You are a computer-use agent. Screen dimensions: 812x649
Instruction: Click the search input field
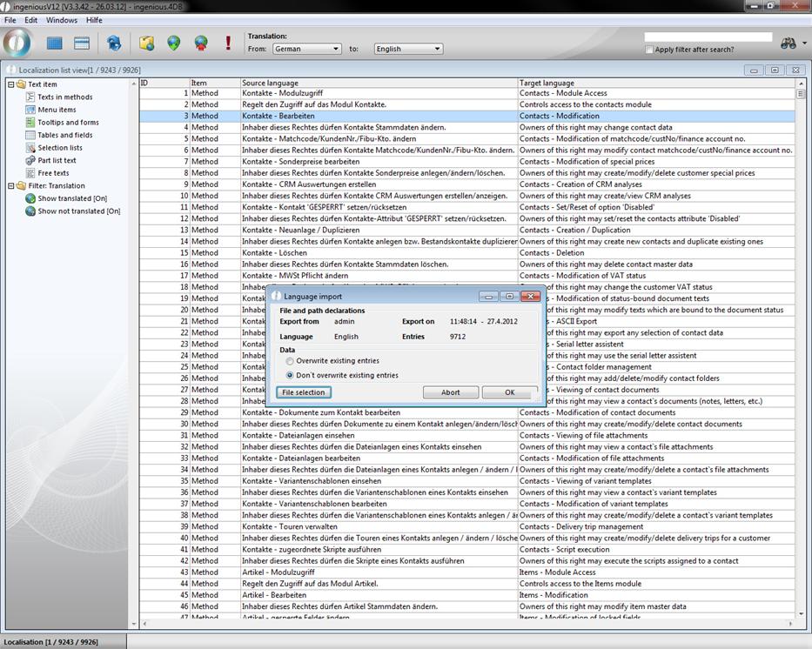coord(708,37)
